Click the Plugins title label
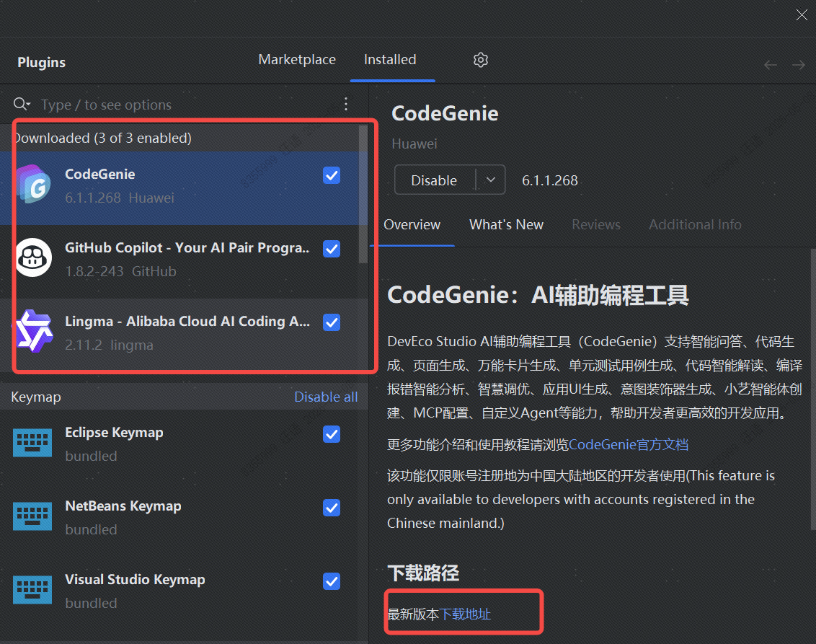The width and height of the screenshot is (816, 644). [x=42, y=63]
